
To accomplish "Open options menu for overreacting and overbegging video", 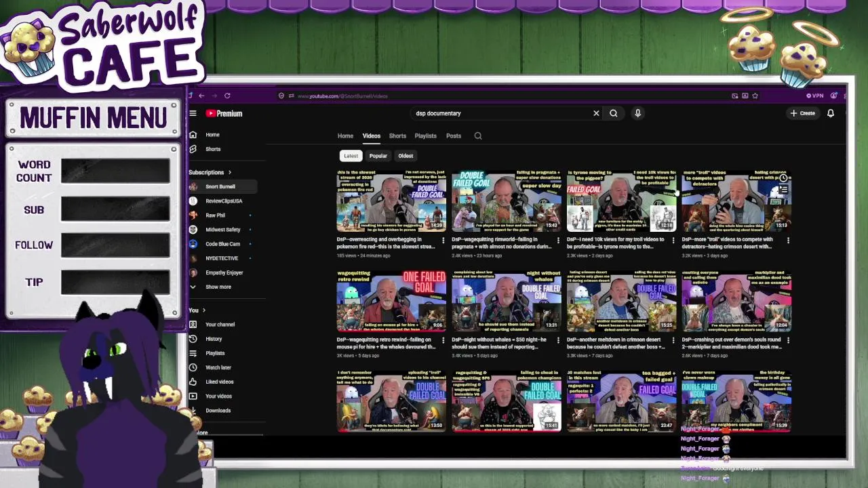I will point(443,240).
